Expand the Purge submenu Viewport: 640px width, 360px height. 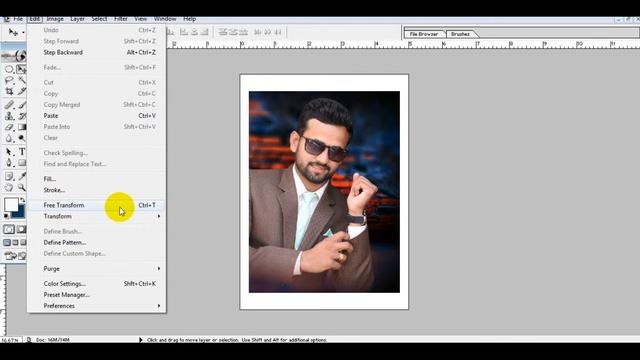coord(97,269)
